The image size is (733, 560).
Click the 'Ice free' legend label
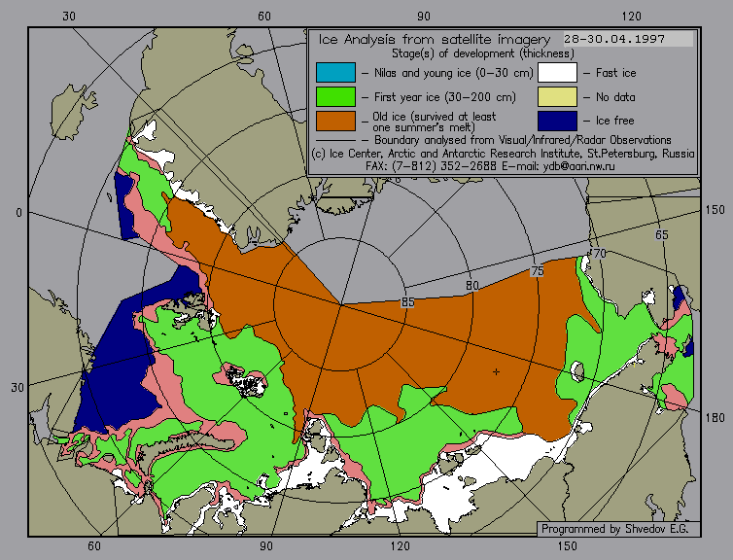[614, 121]
